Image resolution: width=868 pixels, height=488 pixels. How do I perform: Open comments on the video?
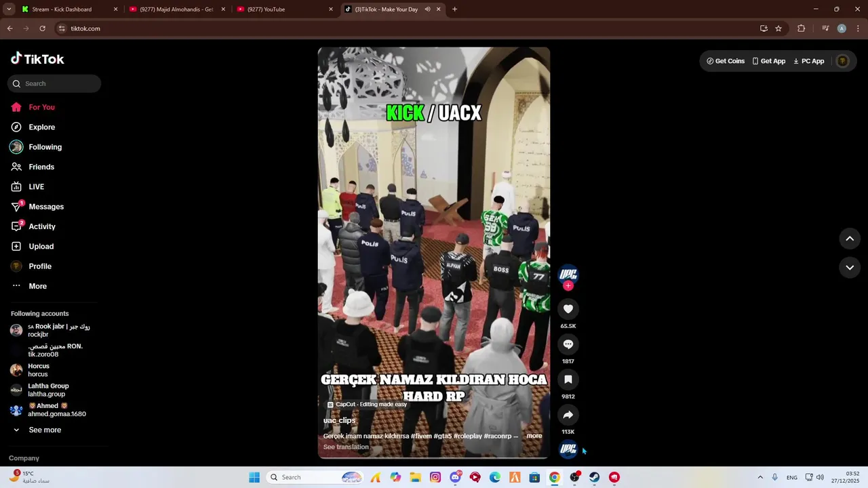(x=568, y=344)
